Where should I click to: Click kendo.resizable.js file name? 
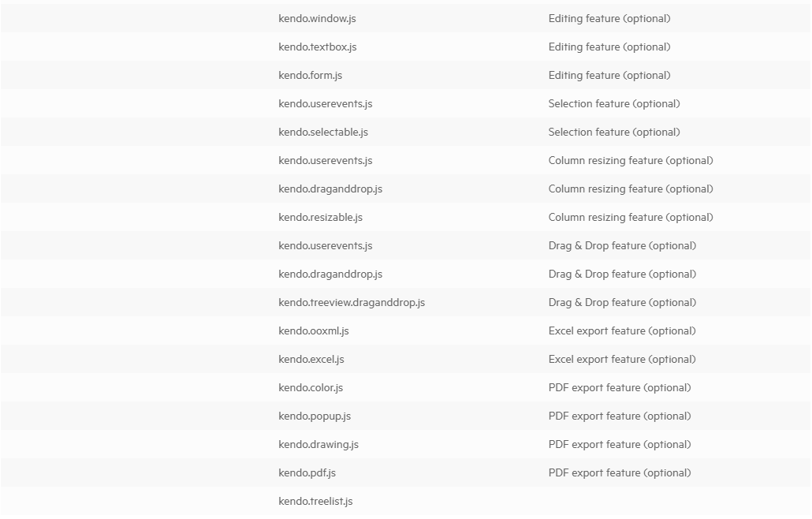pos(321,218)
